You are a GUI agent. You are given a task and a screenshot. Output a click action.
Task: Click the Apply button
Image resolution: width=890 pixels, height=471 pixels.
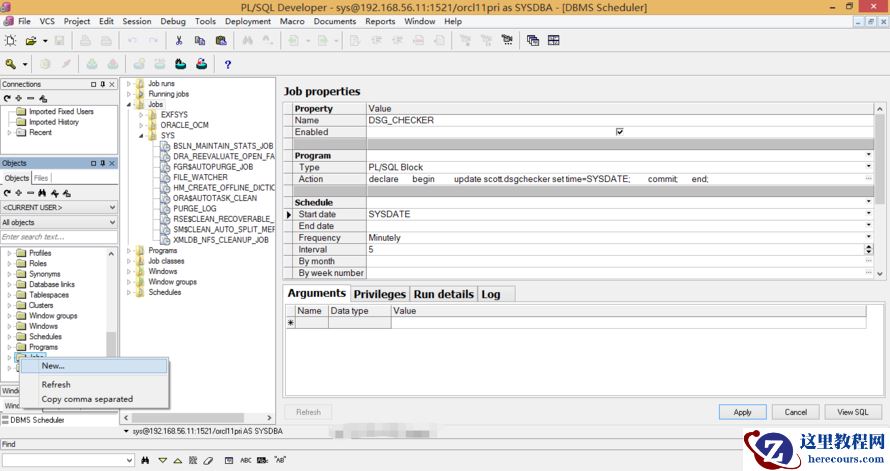[x=742, y=412]
